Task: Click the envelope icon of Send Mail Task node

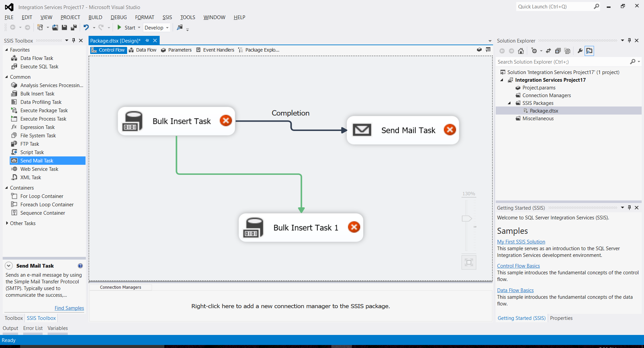Action: pos(362,130)
